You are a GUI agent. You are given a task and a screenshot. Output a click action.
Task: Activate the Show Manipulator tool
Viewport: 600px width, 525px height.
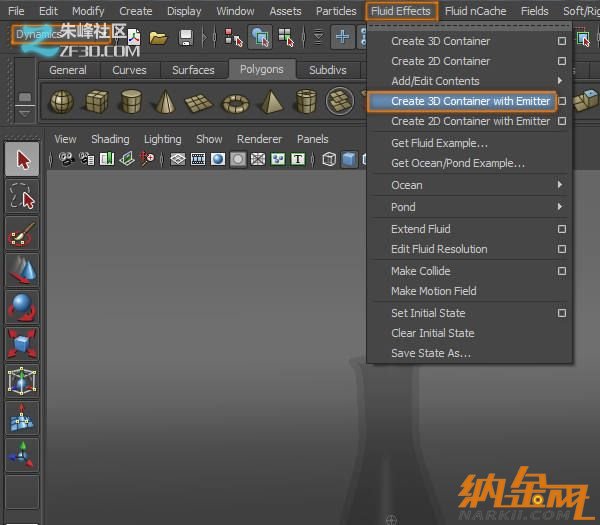pyautogui.click(x=22, y=455)
